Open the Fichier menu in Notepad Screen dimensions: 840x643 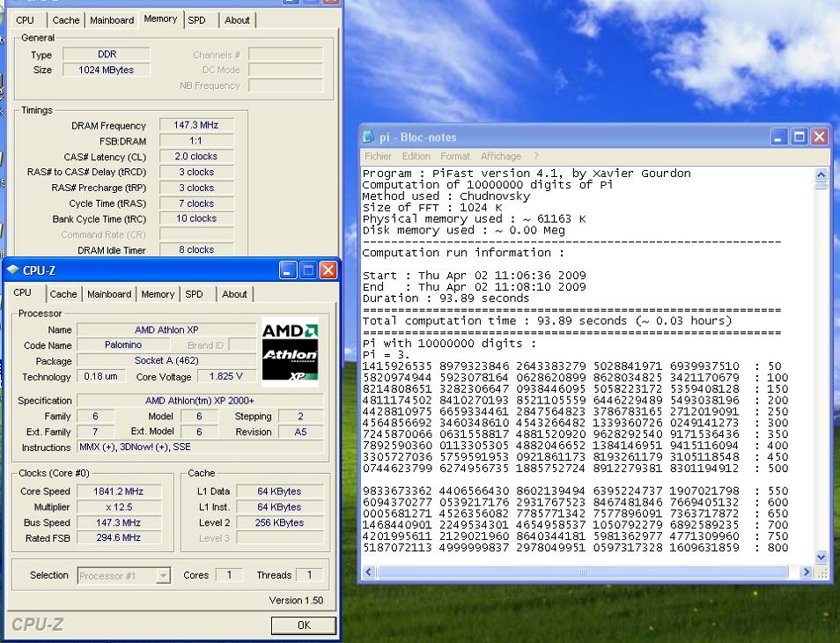tap(378, 157)
